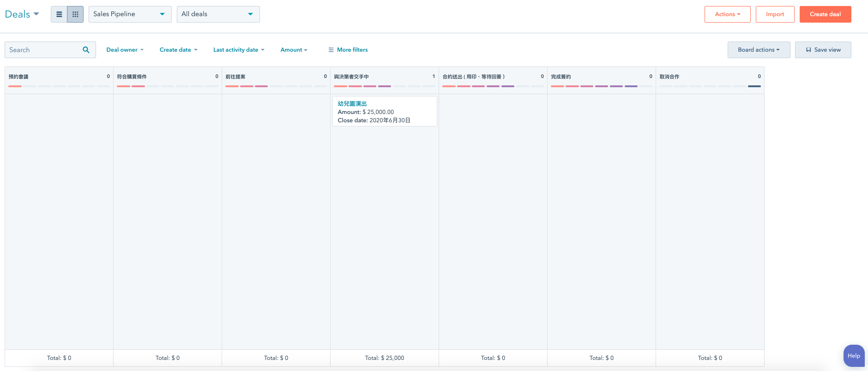The image size is (868, 371).
Task: Switch to list view layout
Action: 59,14
